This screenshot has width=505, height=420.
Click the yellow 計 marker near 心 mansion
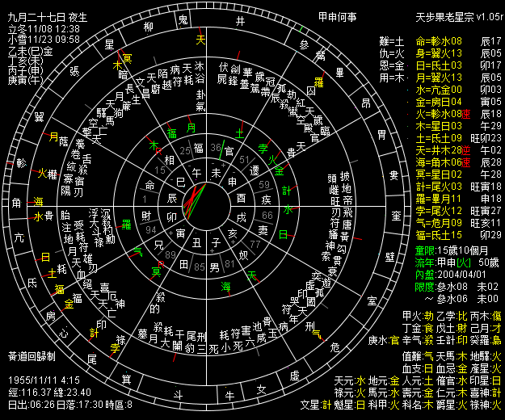[94, 331]
